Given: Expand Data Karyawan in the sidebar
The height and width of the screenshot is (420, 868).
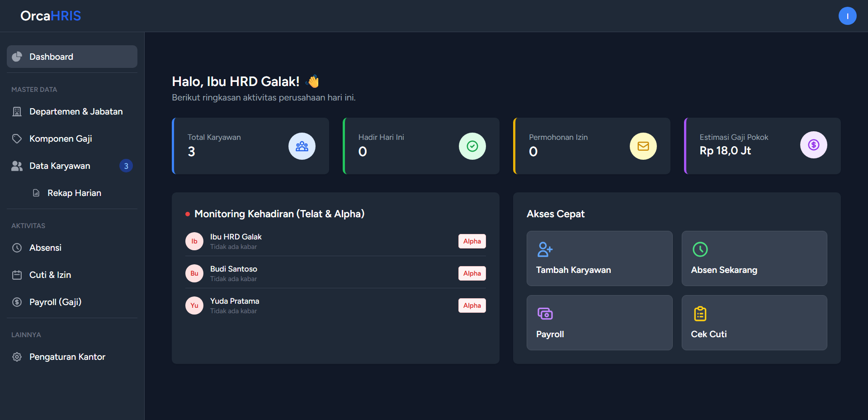Looking at the screenshot, I should tap(60, 166).
